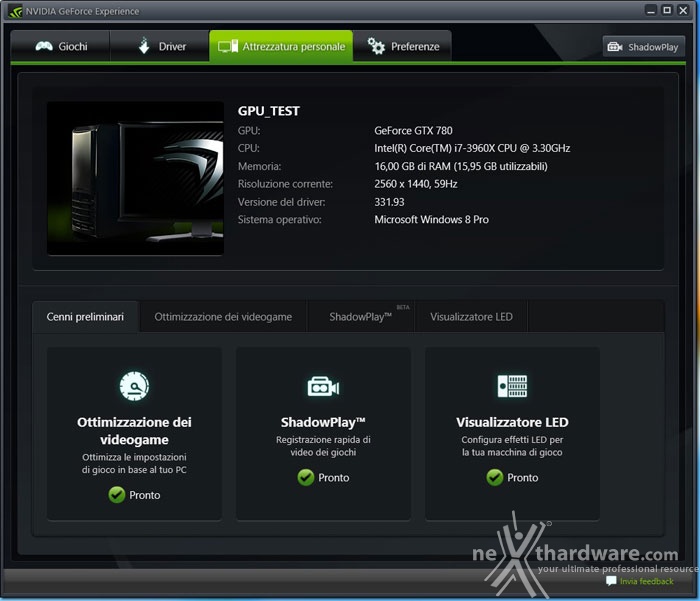Click 'Ottimizza le impostazioni' description text

tap(134, 457)
